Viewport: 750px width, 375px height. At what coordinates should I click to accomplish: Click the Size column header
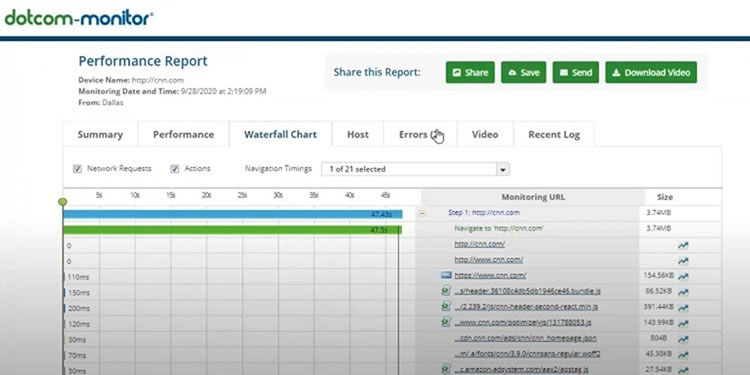tap(665, 197)
